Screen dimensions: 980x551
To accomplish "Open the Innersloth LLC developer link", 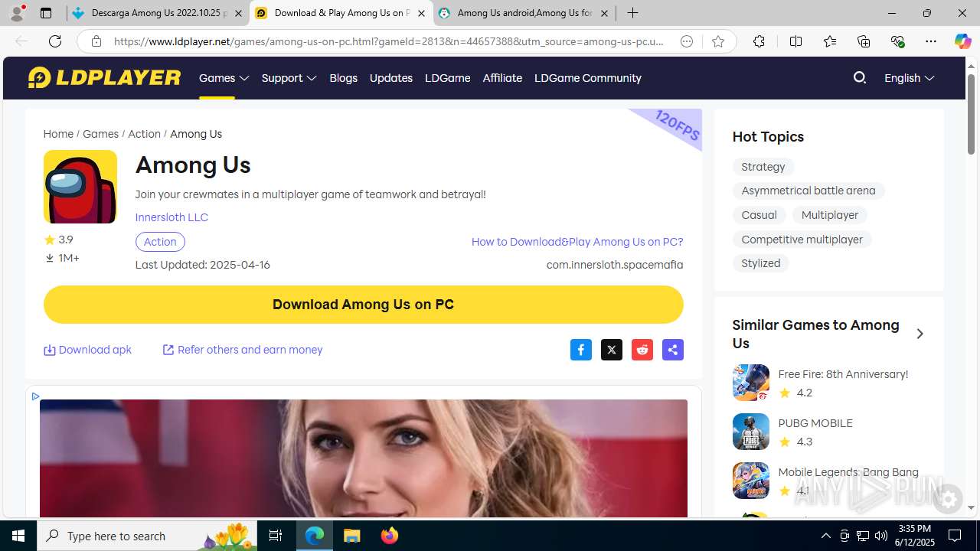I will [x=171, y=217].
